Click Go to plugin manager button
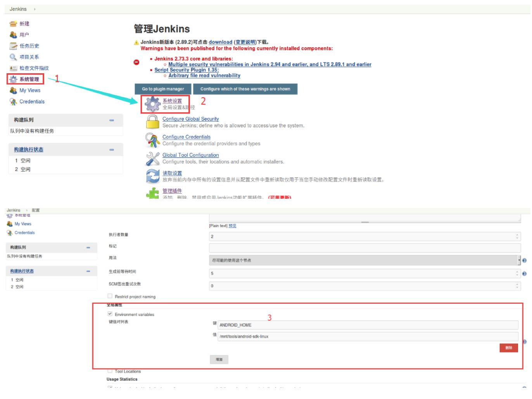Screen dimensions: 532x399 coord(163,89)
